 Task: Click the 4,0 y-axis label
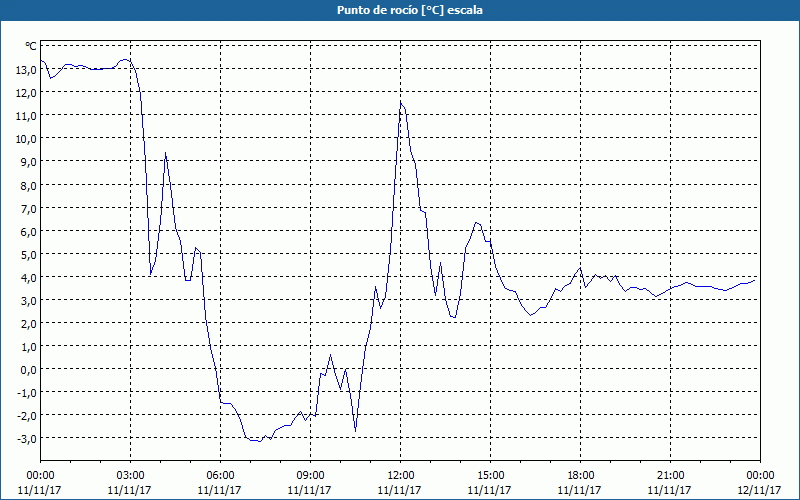[x=28, y=278]
